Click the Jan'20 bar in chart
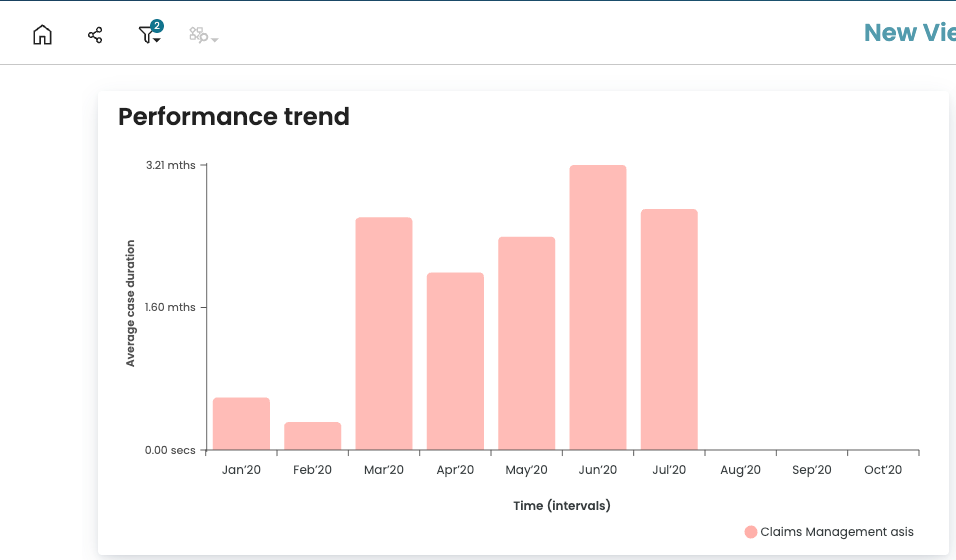 241,424
